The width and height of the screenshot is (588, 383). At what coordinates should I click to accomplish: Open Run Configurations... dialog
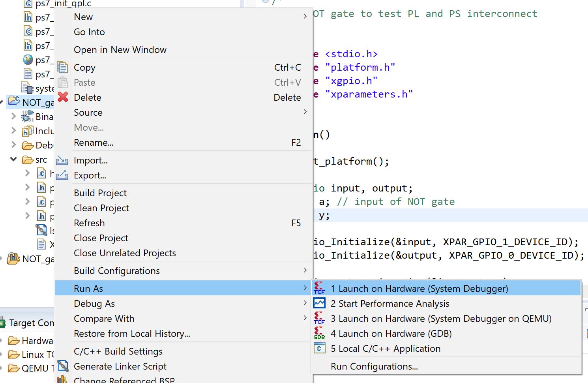click(374, 366)
